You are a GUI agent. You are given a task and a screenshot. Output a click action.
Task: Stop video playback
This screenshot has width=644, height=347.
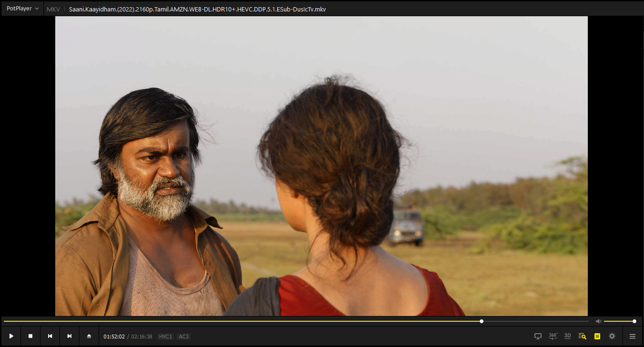[x=30, y=336]
